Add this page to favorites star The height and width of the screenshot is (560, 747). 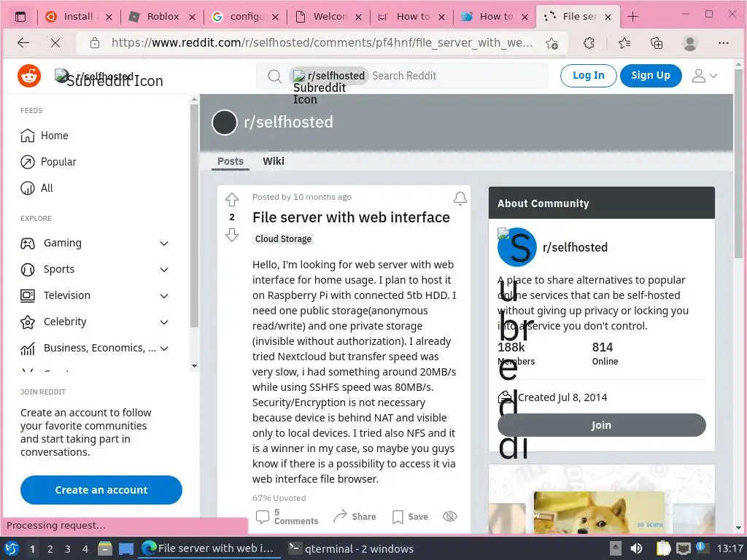(x=552, y=43)
